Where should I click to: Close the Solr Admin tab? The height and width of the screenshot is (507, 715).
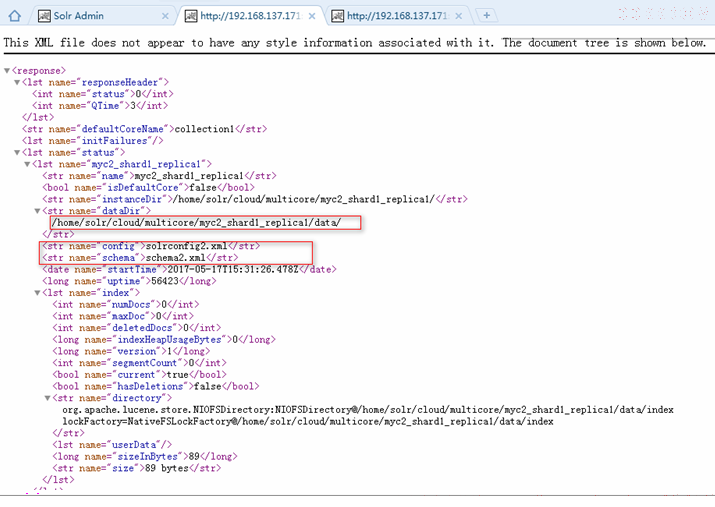(x=165, y=16)
